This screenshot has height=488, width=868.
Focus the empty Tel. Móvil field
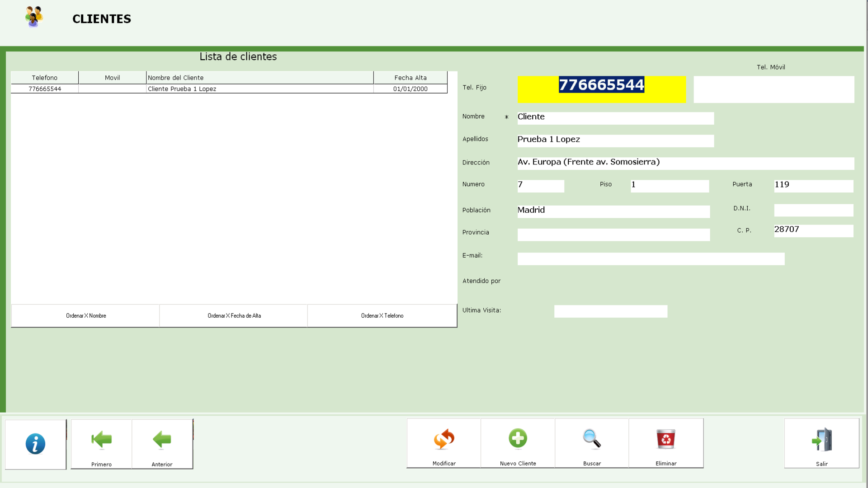click(774, 89)
